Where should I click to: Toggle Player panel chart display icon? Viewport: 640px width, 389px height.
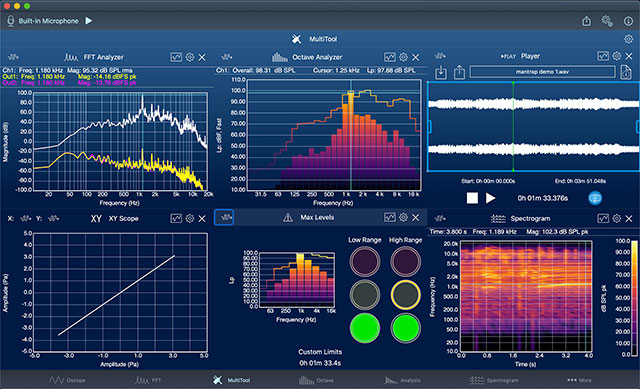coord(603,56)
